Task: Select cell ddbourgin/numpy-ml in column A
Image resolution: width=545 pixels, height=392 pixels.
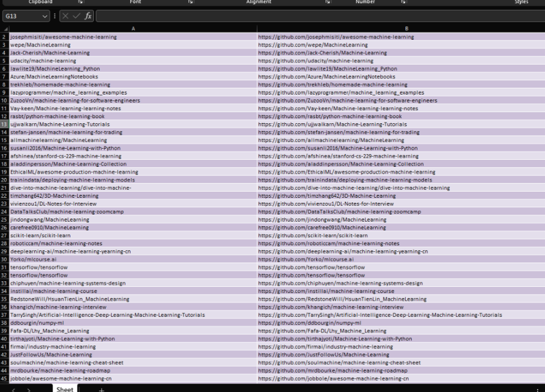Action: 133,323
